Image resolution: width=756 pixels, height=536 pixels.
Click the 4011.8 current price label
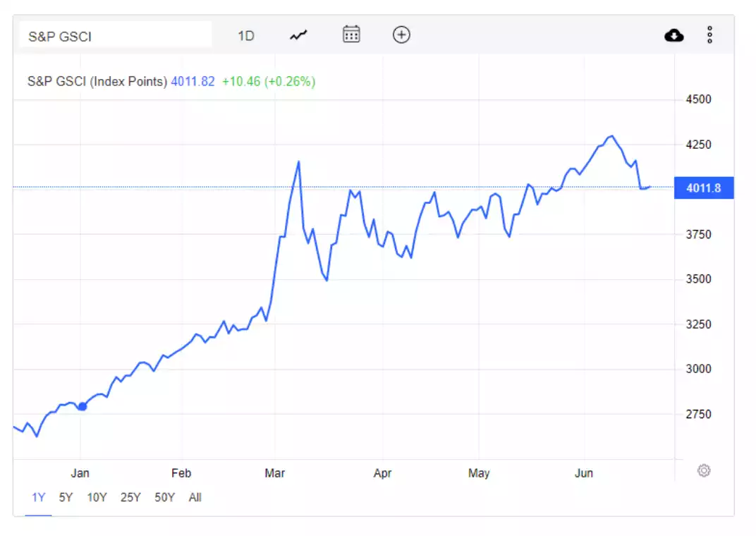703,188
